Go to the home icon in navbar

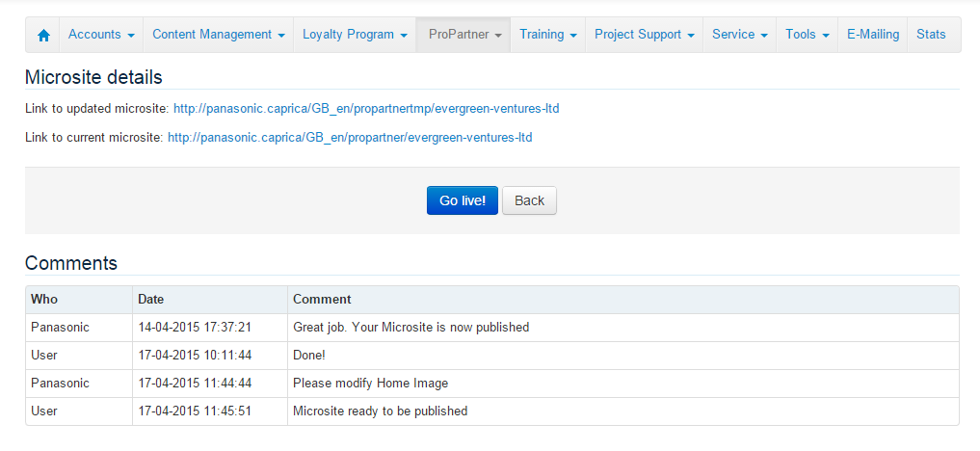[x=43, y=35]
